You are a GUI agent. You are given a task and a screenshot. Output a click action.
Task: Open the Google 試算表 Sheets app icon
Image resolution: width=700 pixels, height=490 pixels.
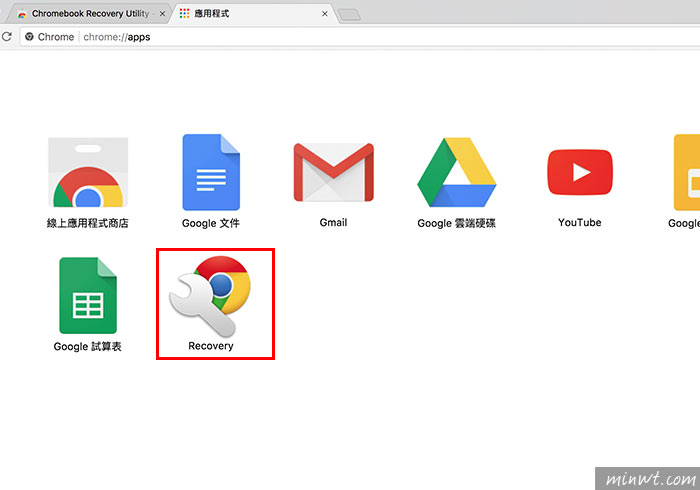point(88,295)
